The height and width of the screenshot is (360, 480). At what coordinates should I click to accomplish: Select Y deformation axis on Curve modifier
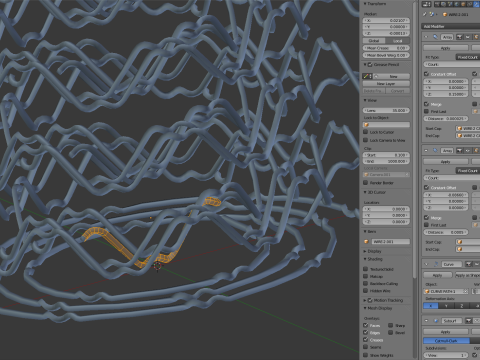click(446, 305)
